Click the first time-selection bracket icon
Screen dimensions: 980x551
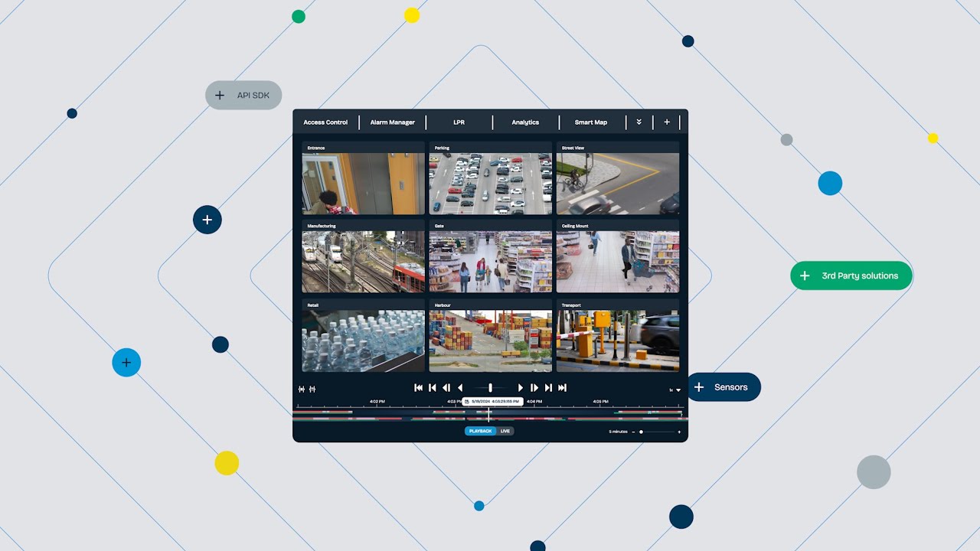302,389
